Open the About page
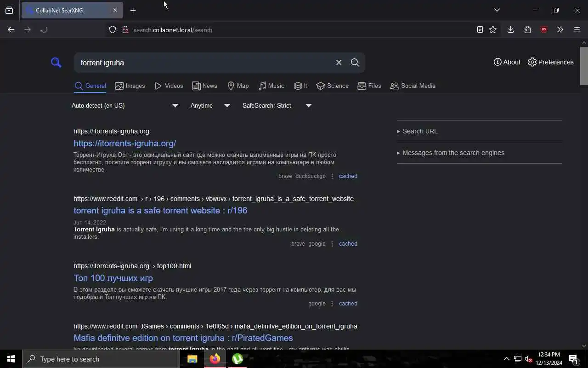This screenshot has width=588, height=368. click(x=507, y=62)
